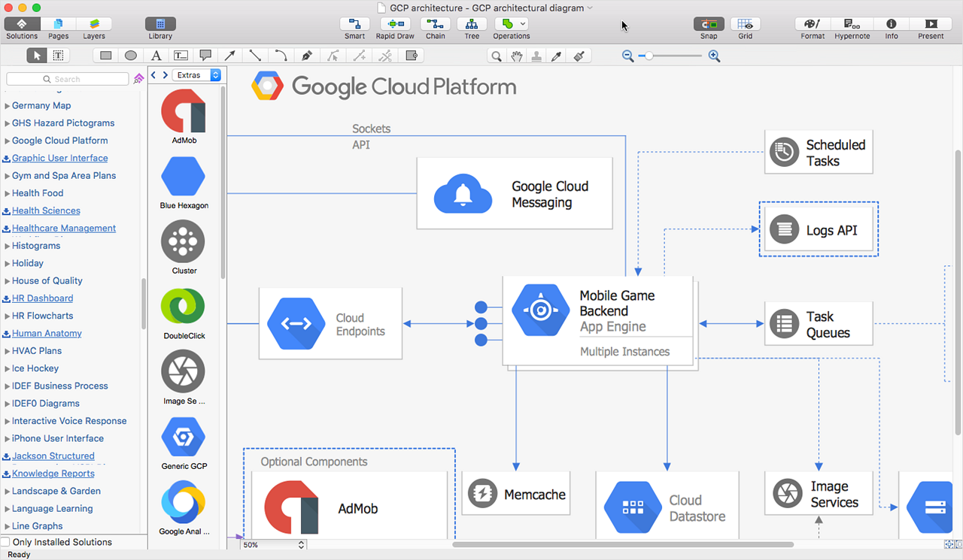Open the HR Dashboard link
The image size is (963, 560).
[x=42, y=298]
